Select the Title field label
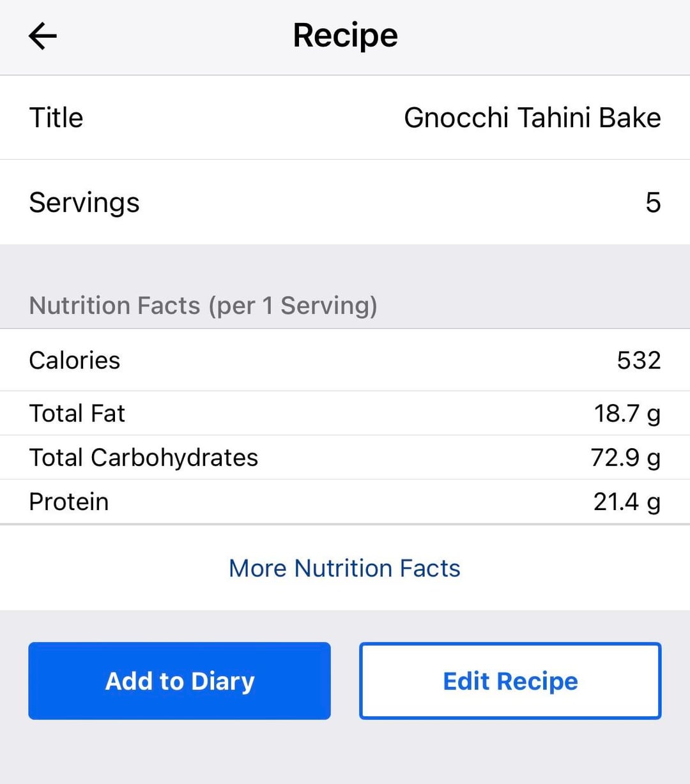The width and height of the screenshot is (690, 784). pyautogui.click(x=56, y=118)
